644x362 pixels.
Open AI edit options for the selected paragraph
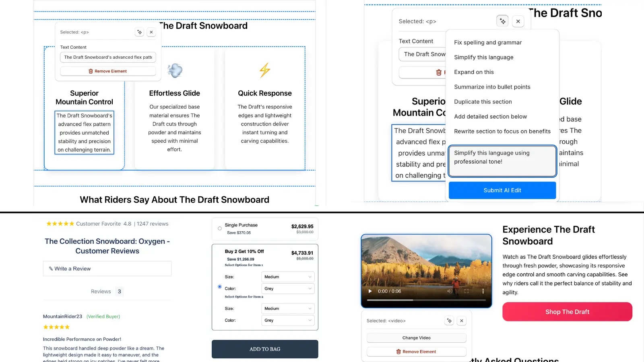pyautogui.click(x=139, y=32)
